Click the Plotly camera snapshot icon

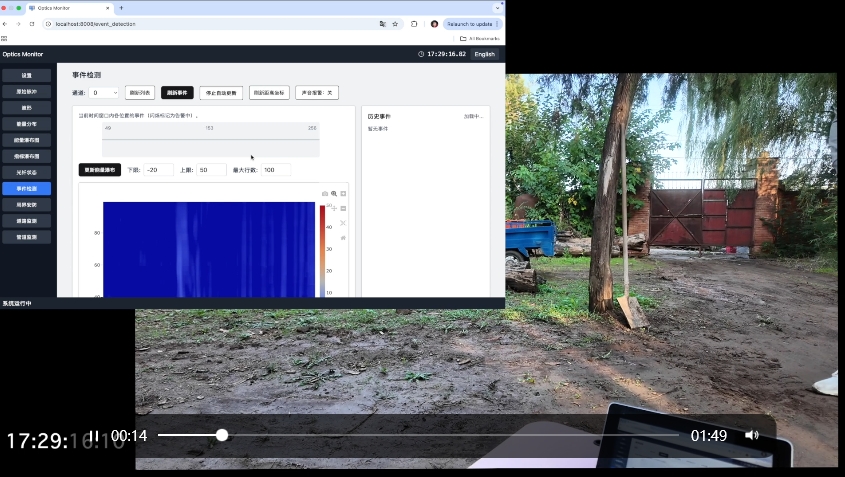[x=324, y=193]
